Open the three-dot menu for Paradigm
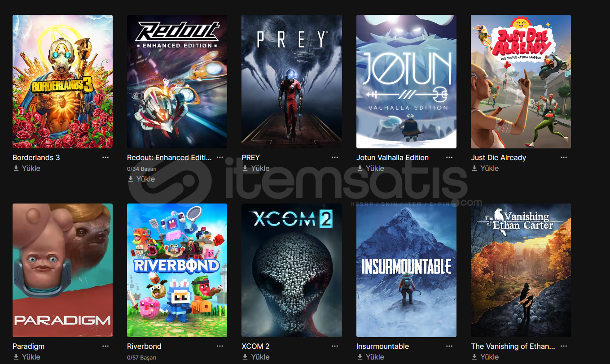This screenshot has width=610, height=364. click(105, 346)
